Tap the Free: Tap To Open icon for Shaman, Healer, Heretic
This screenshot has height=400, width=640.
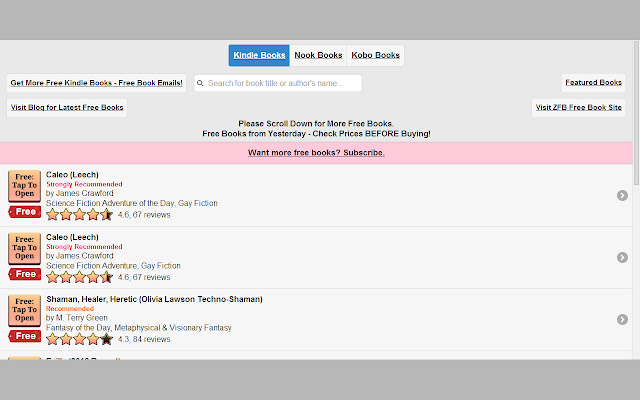click(x=24, y=310)
